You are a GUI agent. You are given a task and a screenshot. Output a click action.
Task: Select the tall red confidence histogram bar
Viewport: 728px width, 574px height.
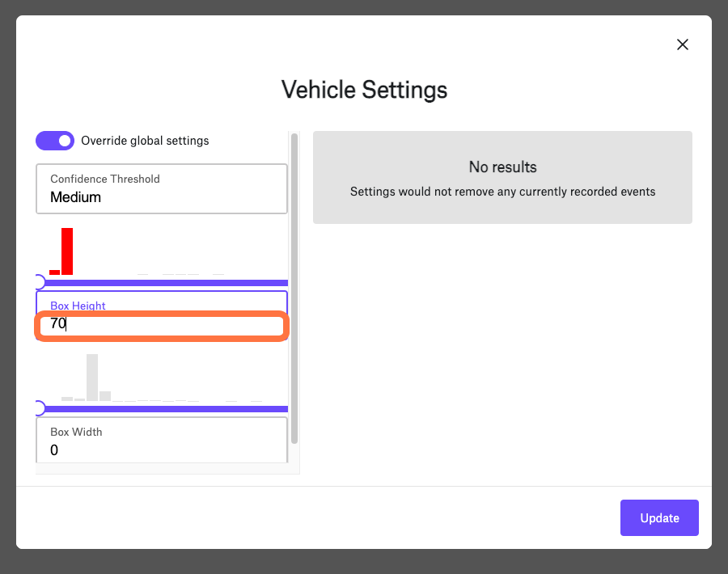pyautogui.click(x=67, y=251)
